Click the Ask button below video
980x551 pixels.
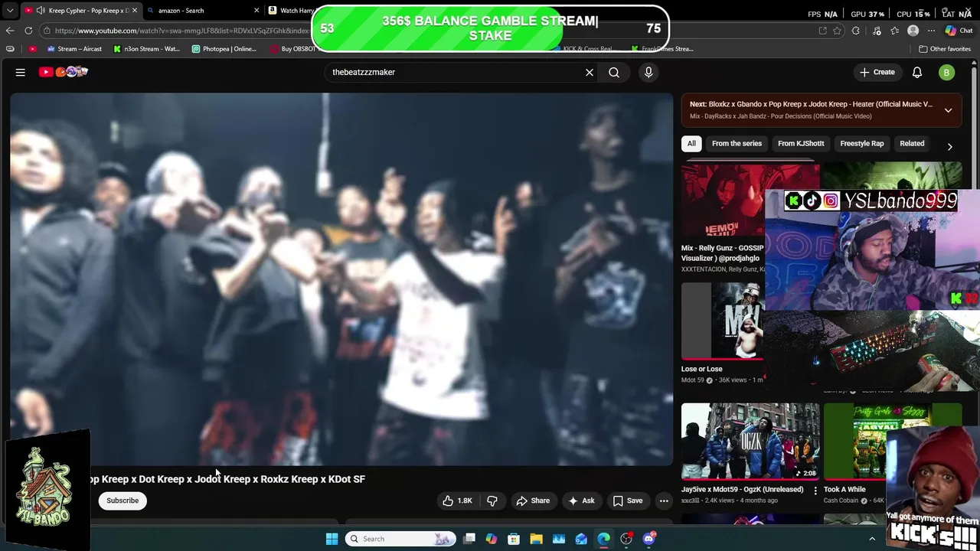click(582, 500)
